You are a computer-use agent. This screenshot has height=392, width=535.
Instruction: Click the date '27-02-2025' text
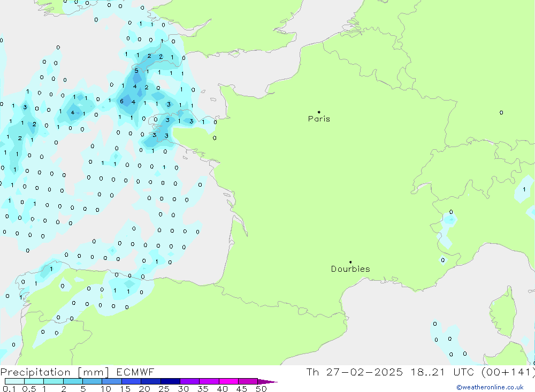tap(364, 372)
